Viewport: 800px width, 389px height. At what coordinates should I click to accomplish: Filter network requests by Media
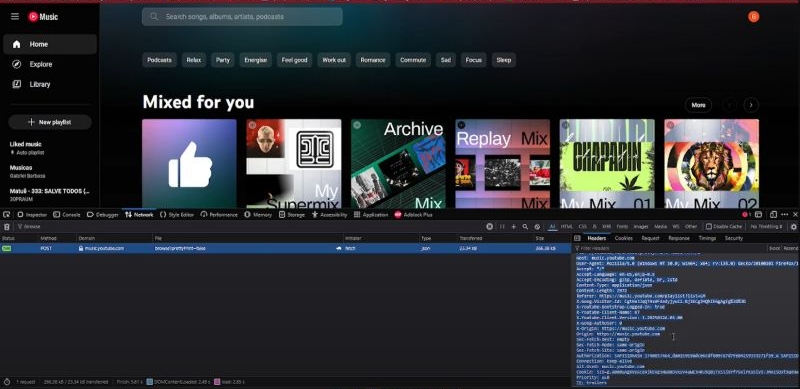[660, 227]
